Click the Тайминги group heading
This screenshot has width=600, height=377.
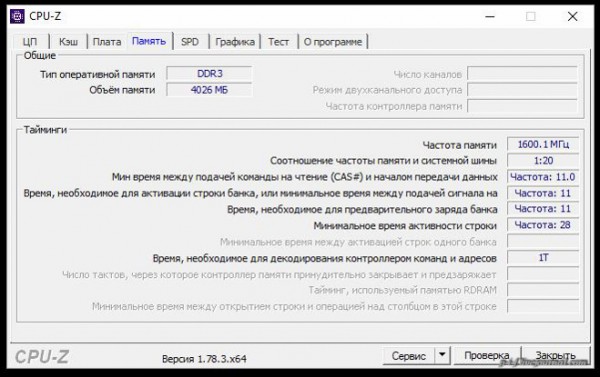[x=45, y=130]
